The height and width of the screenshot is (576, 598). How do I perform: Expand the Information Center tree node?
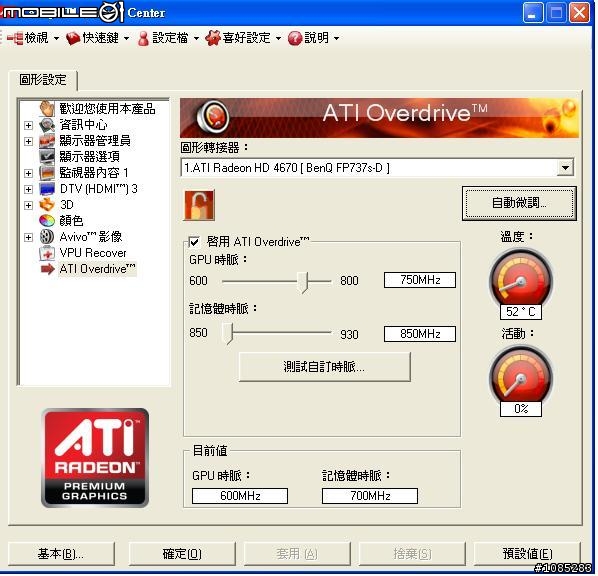coord(28,125)
